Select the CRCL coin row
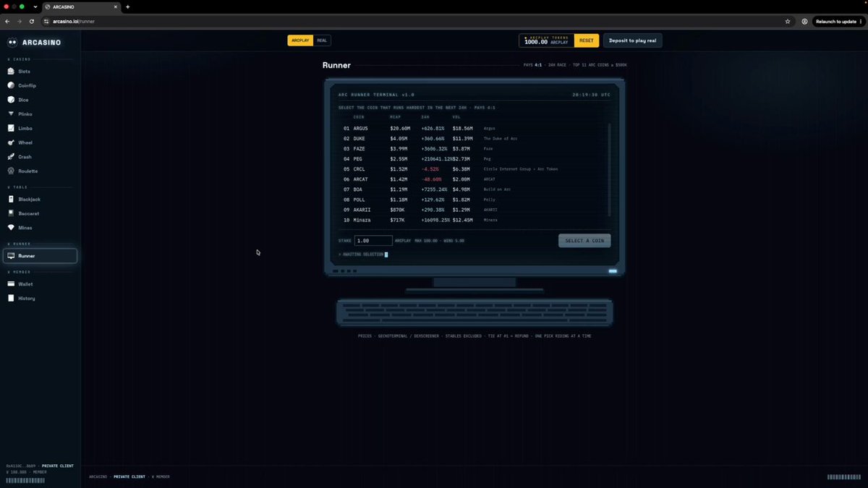 click(x=474, y=168)
